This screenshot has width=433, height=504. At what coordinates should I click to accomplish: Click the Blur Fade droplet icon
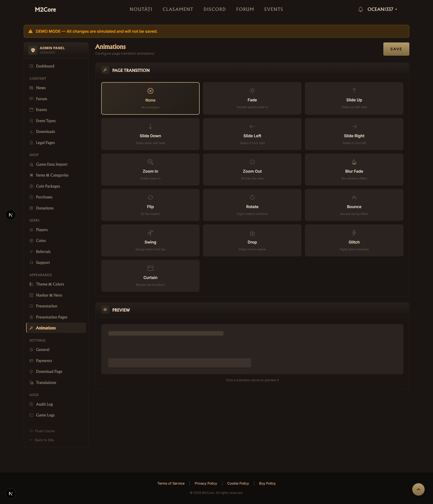[x=354, y=162]
